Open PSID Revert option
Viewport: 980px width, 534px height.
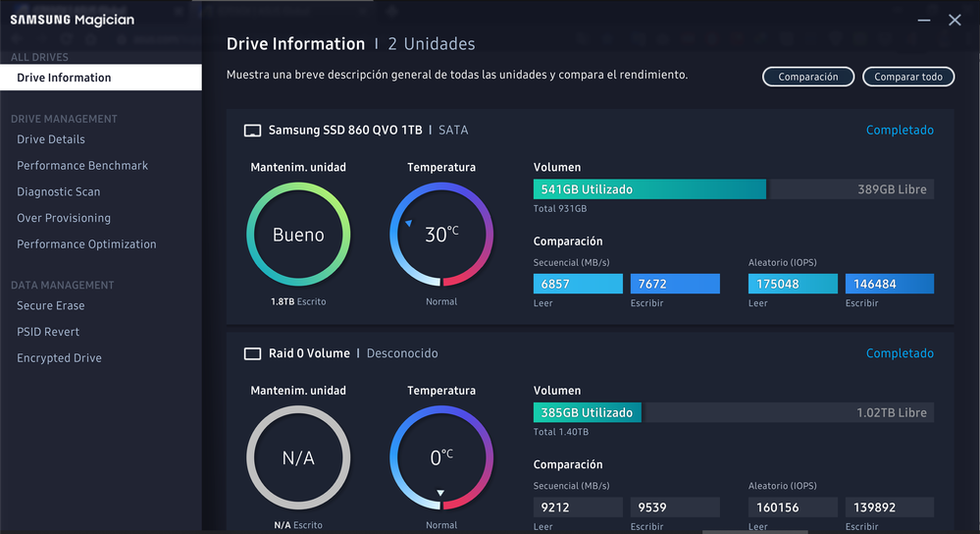tap(48, 332)
